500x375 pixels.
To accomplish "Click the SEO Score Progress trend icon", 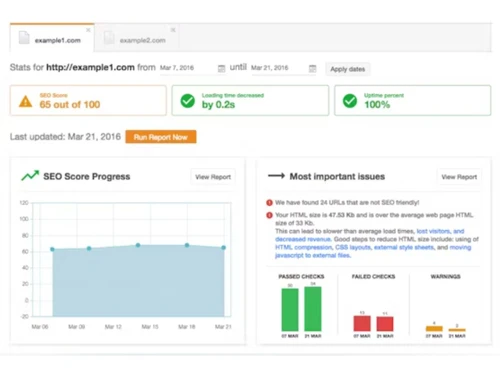I will [x=30, y=175].
